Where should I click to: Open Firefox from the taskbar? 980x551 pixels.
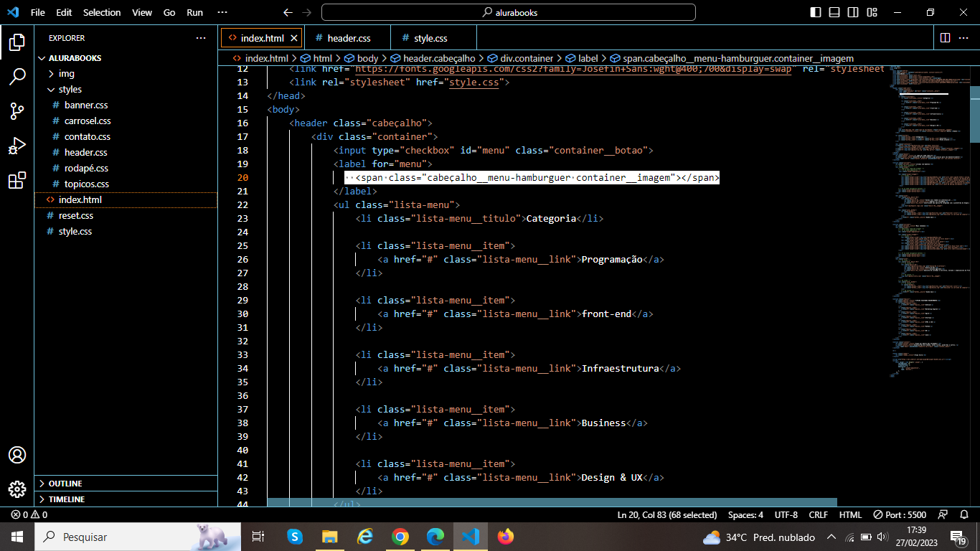pyautogui.click(x=506, y=537)
